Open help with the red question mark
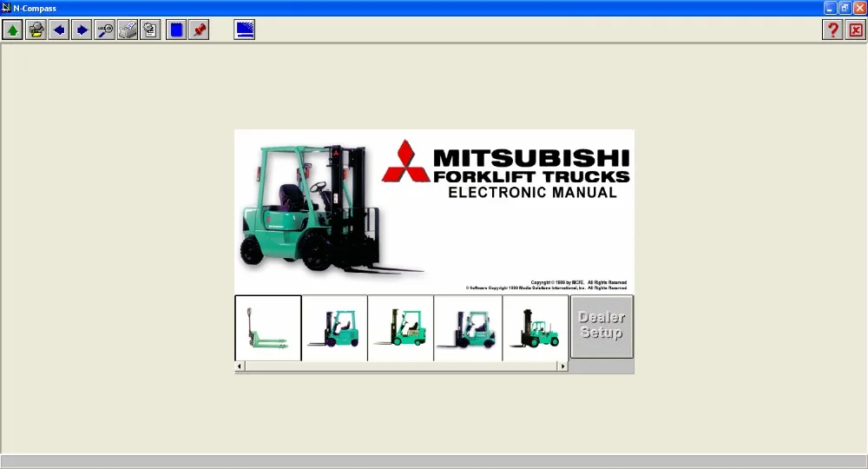The image size is (868, 469). 832,30
